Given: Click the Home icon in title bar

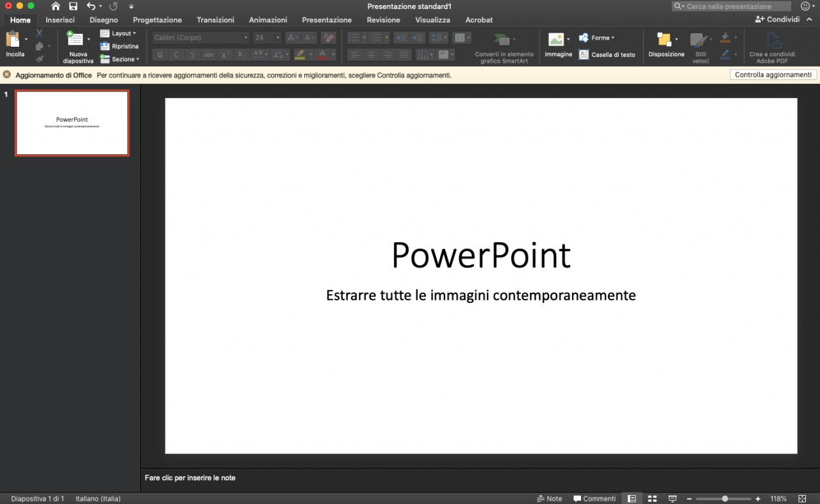Looking at the screenshot, I should click(56, 6).
